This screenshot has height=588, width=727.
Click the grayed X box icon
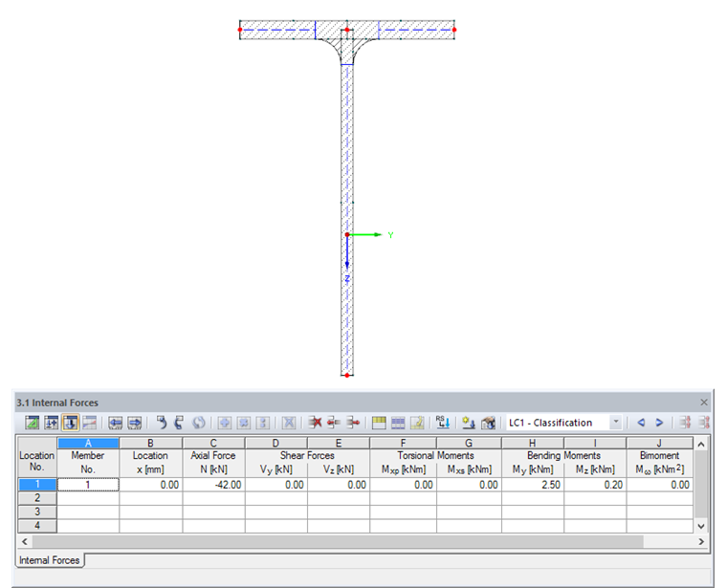pyautogui.click(x=289, y=423)
